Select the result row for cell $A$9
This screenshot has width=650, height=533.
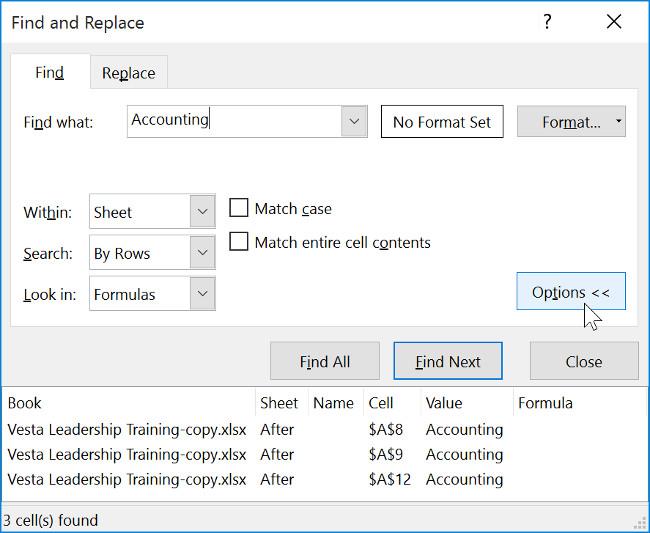pyautogui.click(x=325, y=455)
